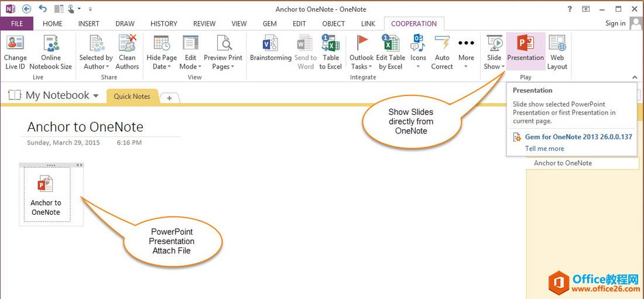The height and width of the screenshot is (299, 644).
Task: Click the Auto Correct icon
Action: pos(442,43)
